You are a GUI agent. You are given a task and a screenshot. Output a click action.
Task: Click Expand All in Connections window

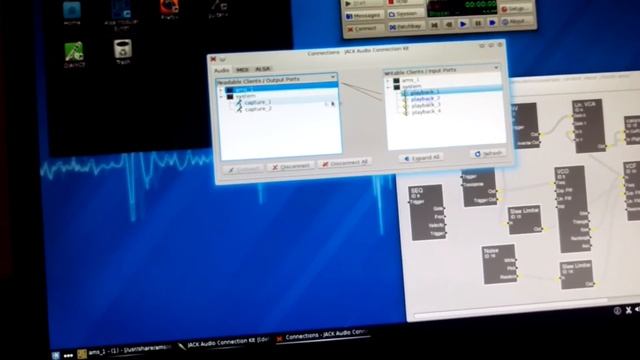(x=421, y=158)
